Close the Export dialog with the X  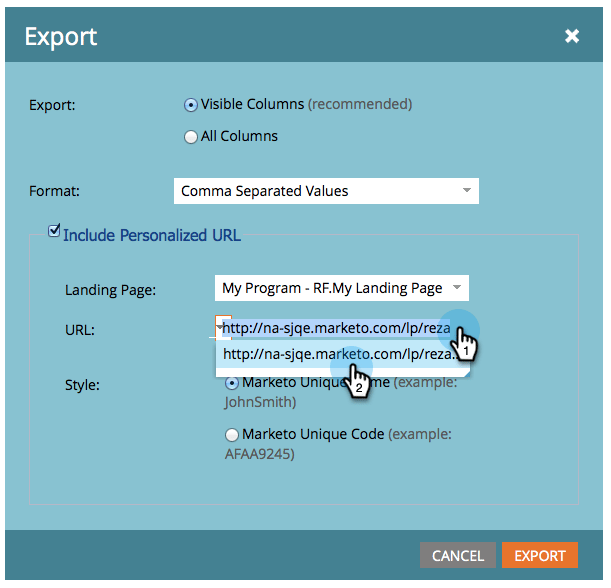tap(571, 36)
